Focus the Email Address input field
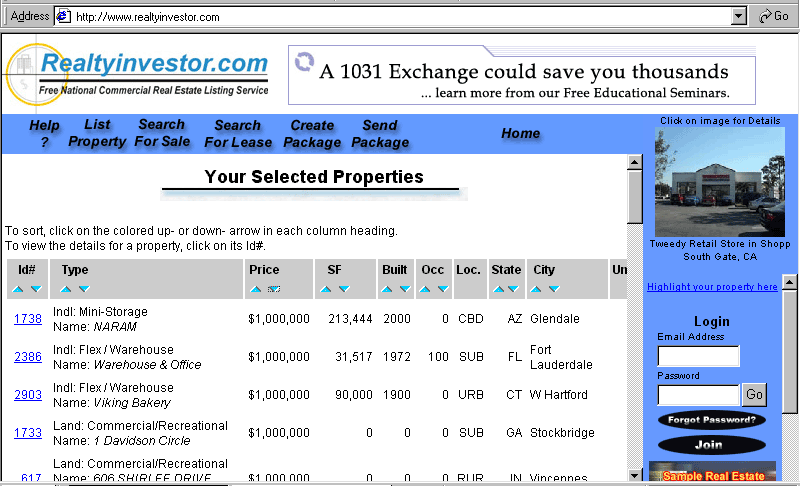The height and width of the screenshot is (486, 800). [x=698, y=356]
